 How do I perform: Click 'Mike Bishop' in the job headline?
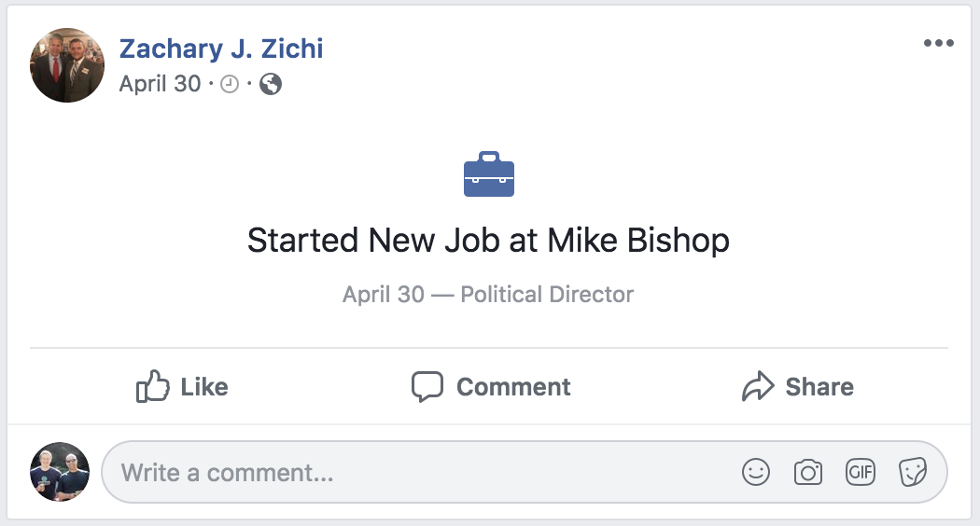coord(638,241)
